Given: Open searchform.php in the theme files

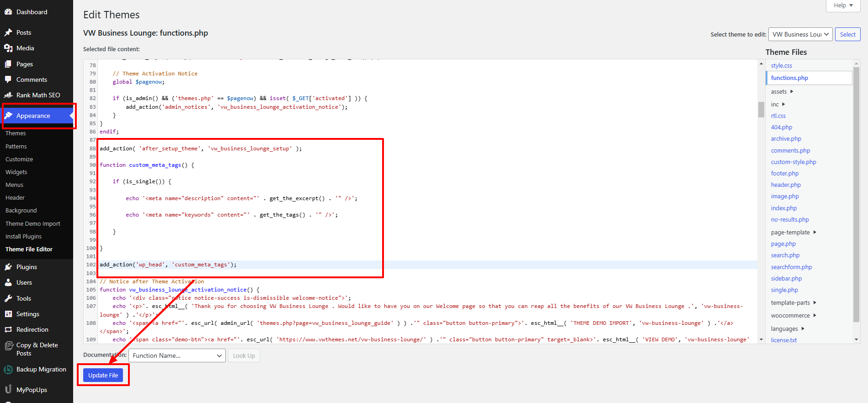Looking at the screenshot, I should click(792, 267).
